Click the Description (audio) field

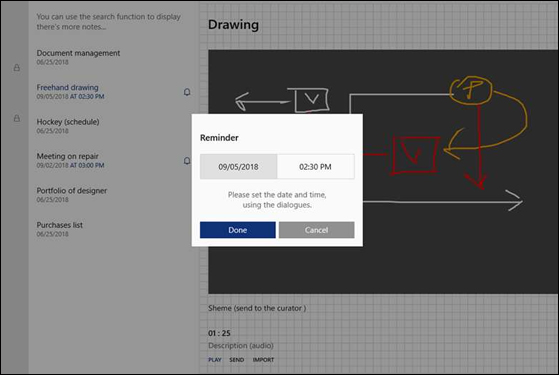[x=241, y=345]
